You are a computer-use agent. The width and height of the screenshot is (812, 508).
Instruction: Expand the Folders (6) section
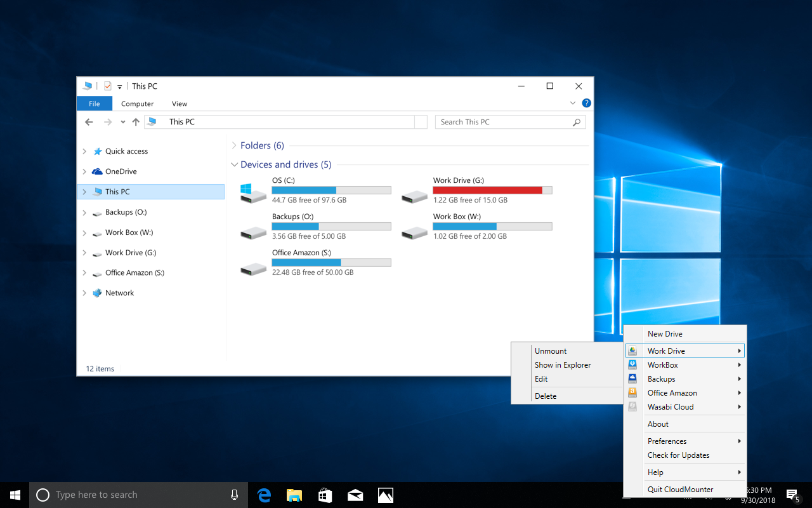point(233,145)
